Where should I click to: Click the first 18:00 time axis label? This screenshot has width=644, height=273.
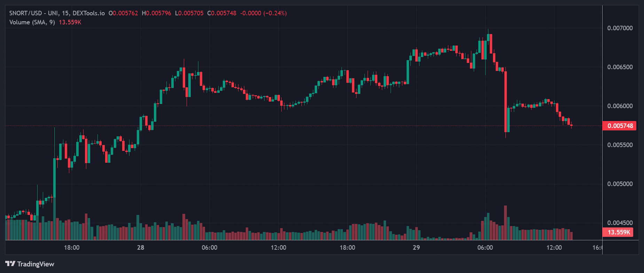pyautogui.click(x=72, y=248)
